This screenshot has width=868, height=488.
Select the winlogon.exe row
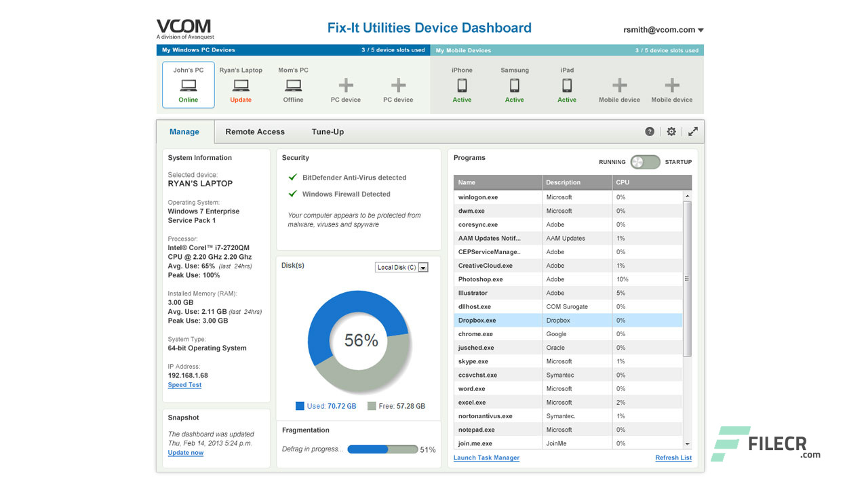coord(568,197)
